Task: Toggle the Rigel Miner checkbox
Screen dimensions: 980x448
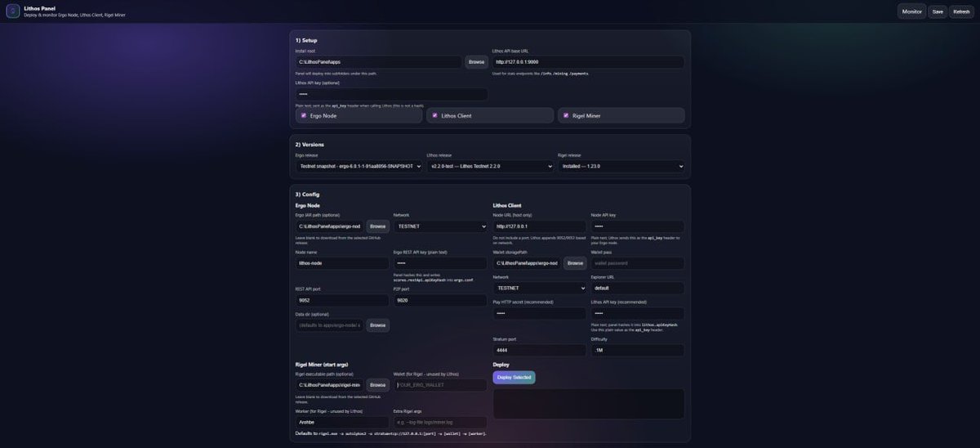Action: pyautogui.click(x=567, y=115)
